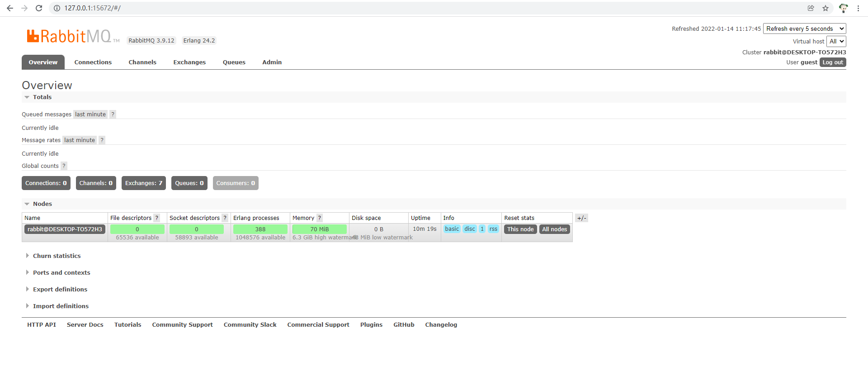Open the GitHub link
Screen dimensions: 868x367
tap(404, 325)
